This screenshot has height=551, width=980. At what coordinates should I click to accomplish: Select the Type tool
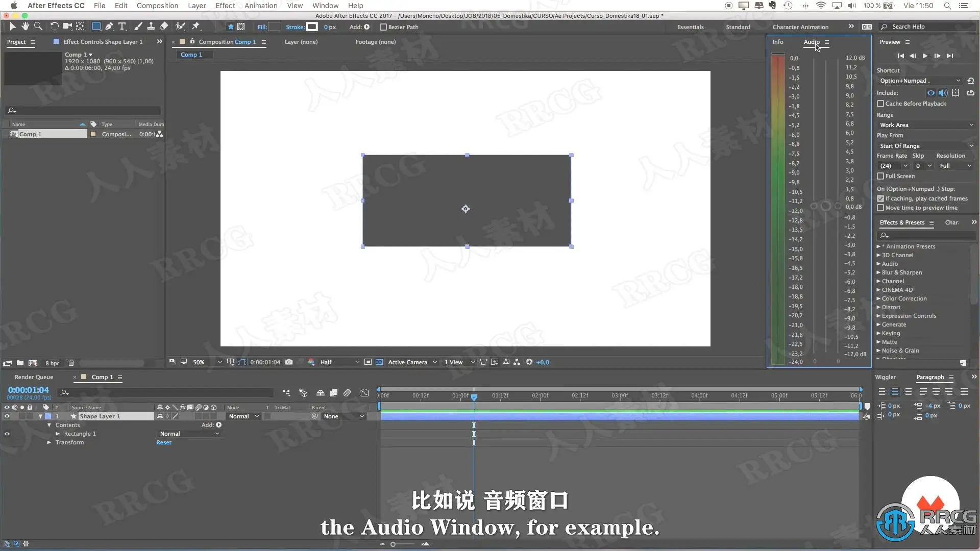tap(122, 26)
